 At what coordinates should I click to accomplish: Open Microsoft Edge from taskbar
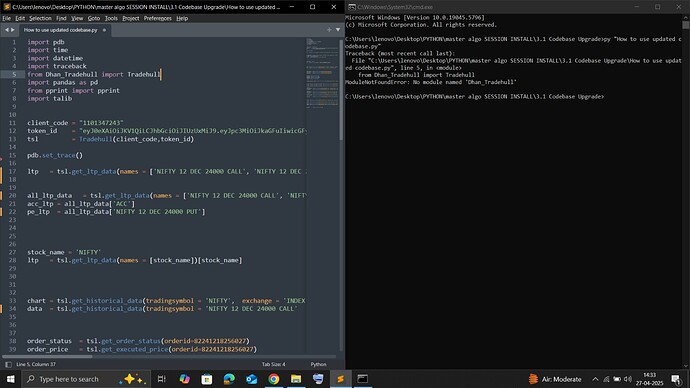(x=229, y=379)
